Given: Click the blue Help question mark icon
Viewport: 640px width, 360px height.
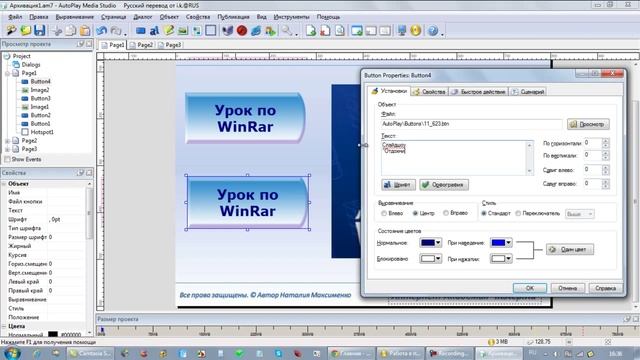Looking at the screenshot, I should [x=433, y=31].
